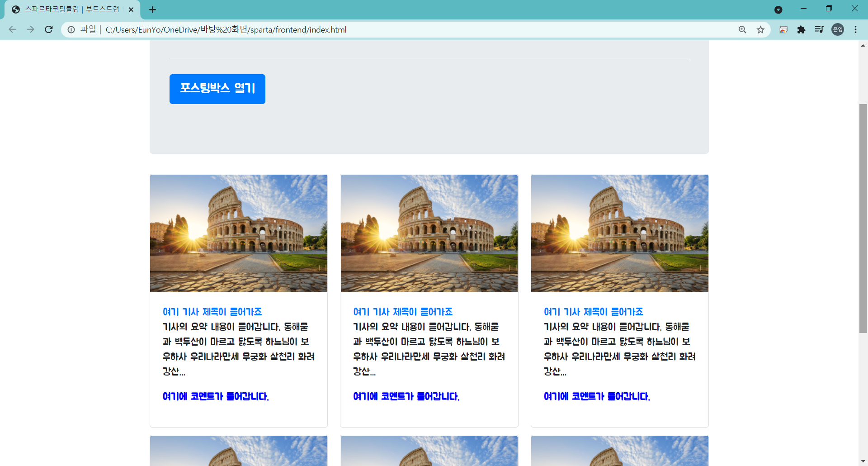Go back to the previous page
This screenshot has height=466, width=868.
[x=12, y=29]
